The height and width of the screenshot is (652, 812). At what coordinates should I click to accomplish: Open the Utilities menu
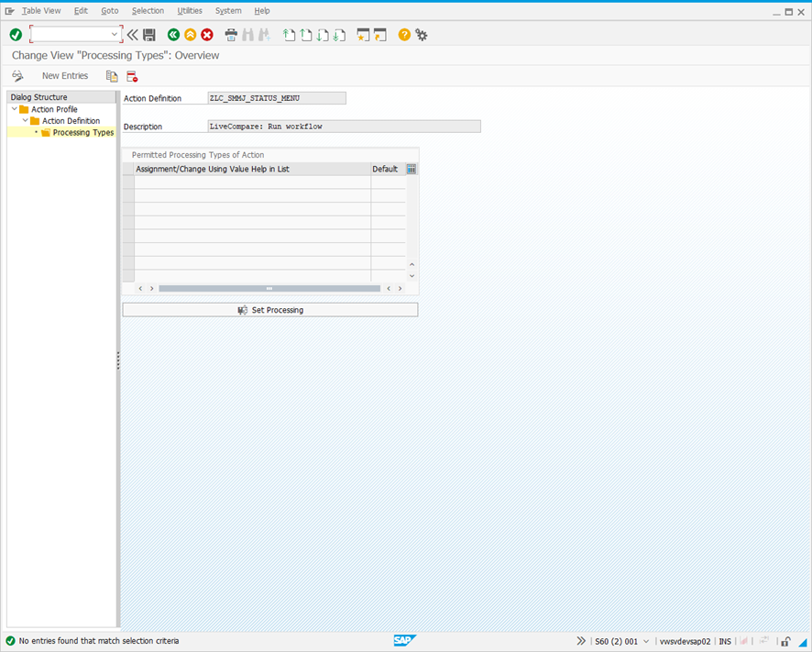(x=190, y=11)
